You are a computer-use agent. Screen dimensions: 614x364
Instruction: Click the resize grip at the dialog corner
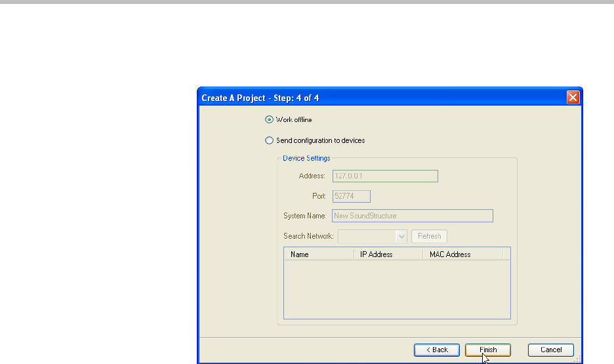[x=578, y=359]
